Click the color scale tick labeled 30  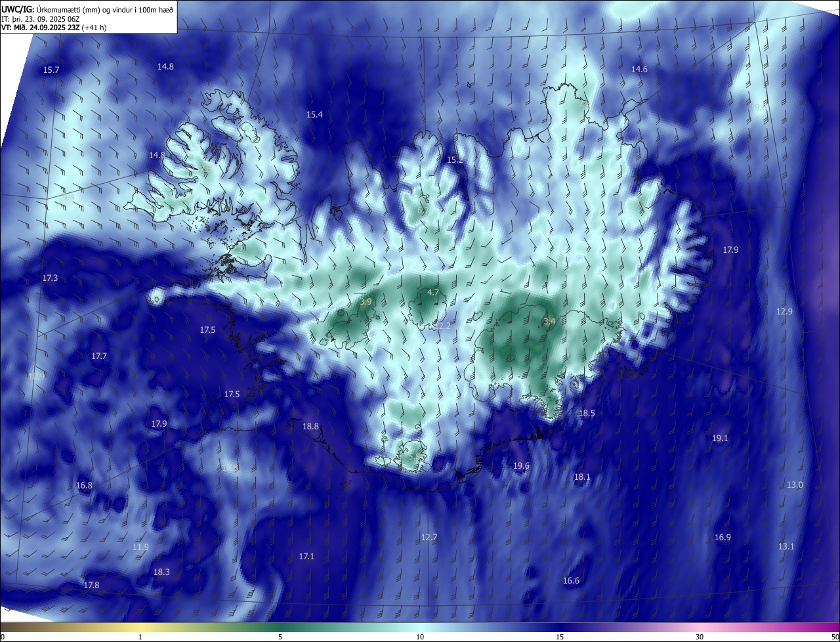coord(700,637)
